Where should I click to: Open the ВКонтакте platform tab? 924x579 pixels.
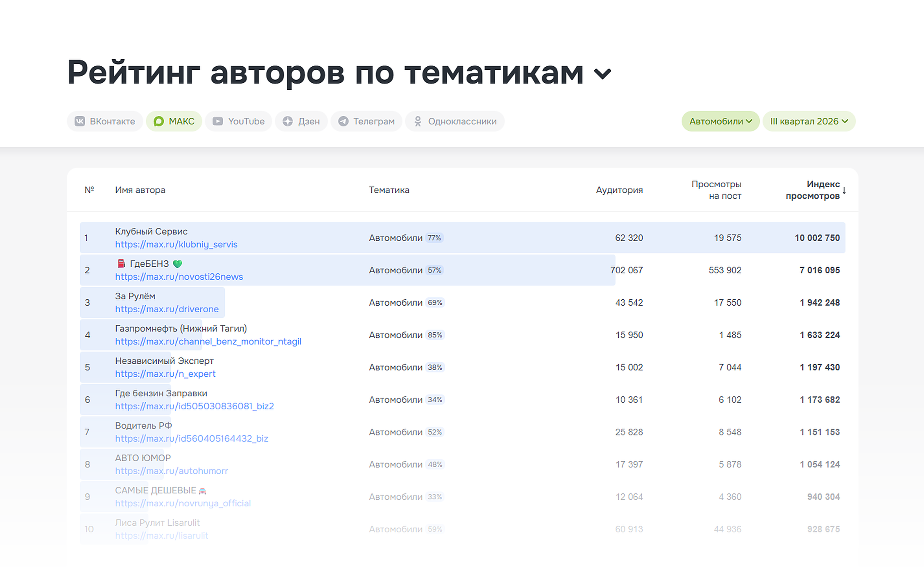[x=105, y=121]
